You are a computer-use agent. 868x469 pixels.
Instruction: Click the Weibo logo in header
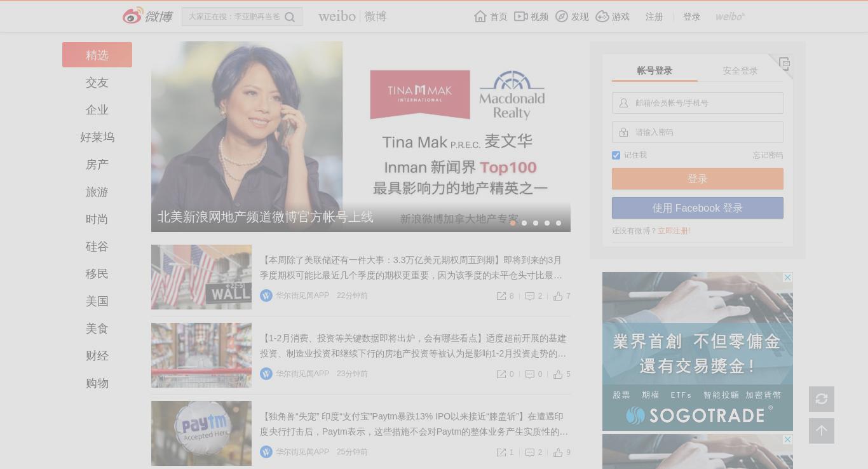147,16
